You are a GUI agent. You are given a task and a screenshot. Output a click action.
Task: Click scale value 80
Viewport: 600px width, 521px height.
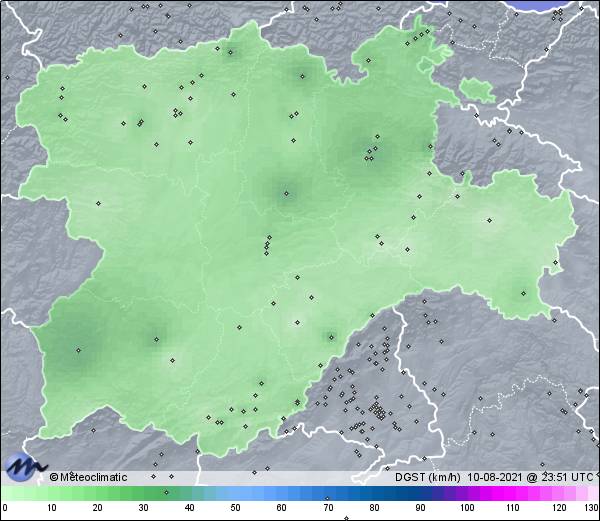[x=374, y=508]
